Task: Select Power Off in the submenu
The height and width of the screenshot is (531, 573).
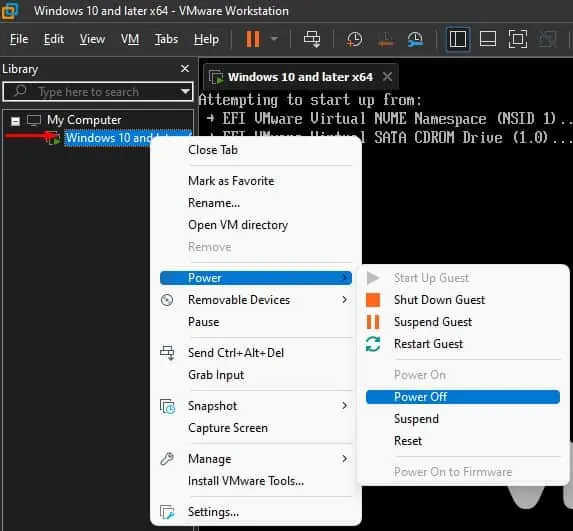Action: tap(463, 397)
